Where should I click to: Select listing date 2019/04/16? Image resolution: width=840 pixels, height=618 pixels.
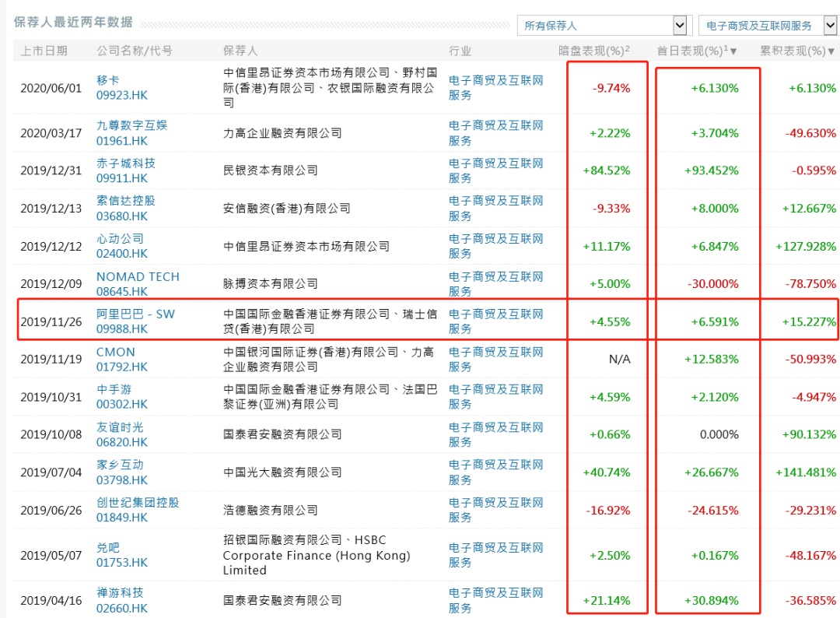[51, 600]
